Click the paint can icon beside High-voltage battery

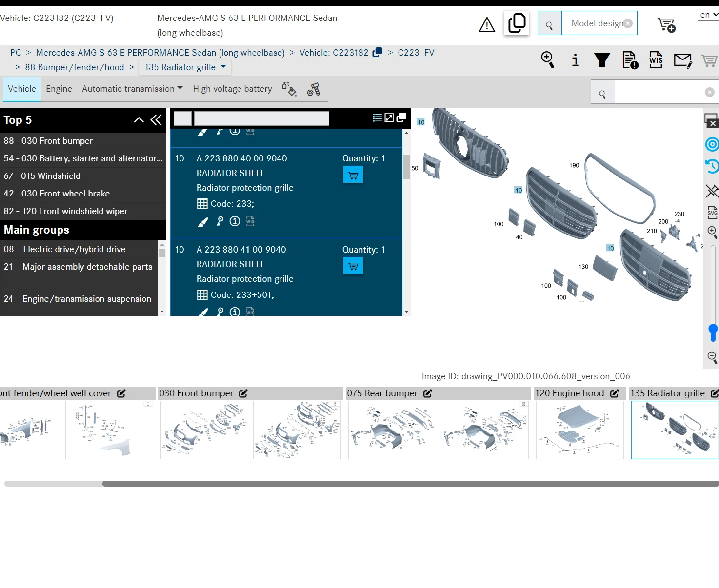tap(289, 89)
